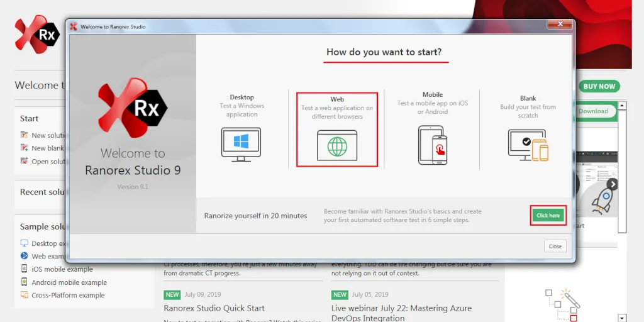
Task: Open New solution icon in Start panel
Action: pyautogui.click(x=25, y=135)
